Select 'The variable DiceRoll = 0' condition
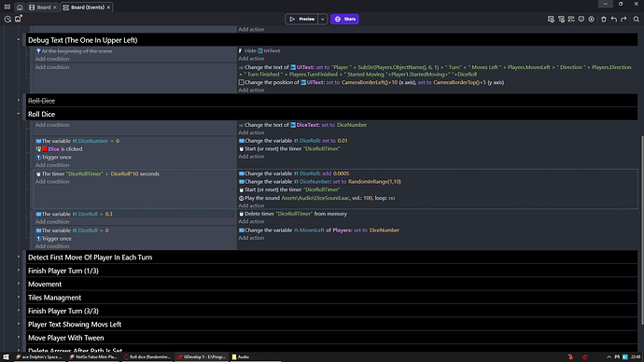 72,230
